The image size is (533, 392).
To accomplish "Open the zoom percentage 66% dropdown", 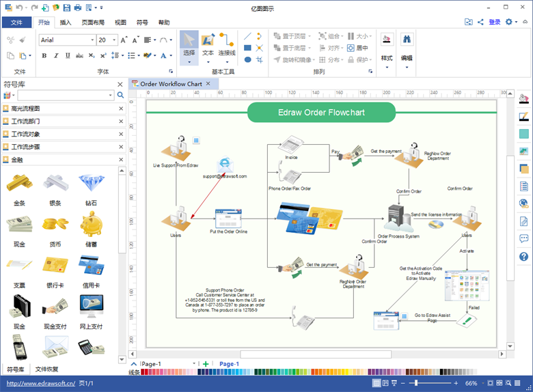I will (482, 383).
